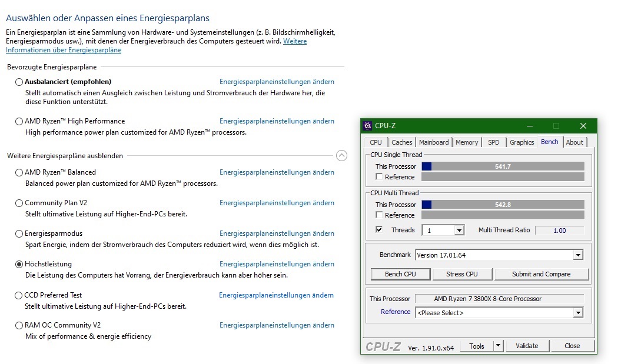Open the Graphics tab

tap(522, 142)
